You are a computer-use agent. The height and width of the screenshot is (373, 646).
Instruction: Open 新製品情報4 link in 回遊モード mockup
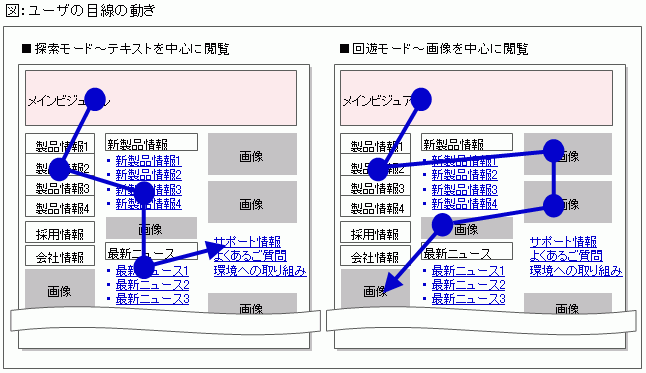click(464, 204)
